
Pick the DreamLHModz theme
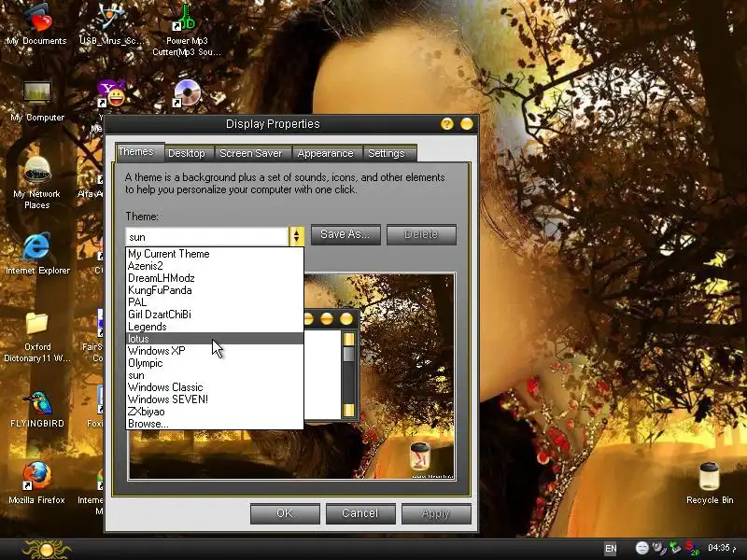coord(215,278)
